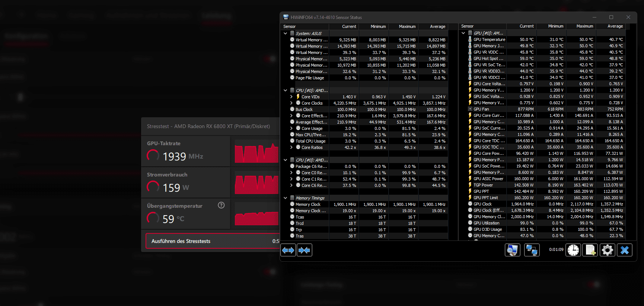Click the blue X close sensors icon

pos(625,250)
